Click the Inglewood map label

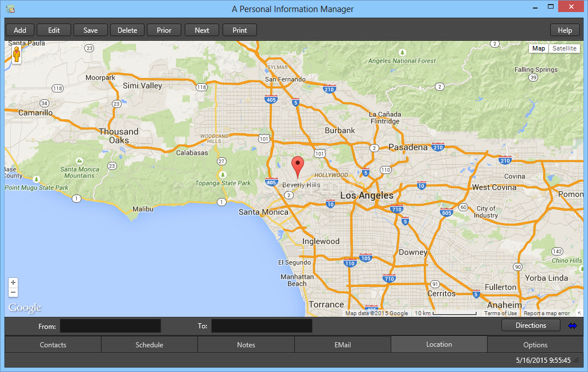point(321,241)
